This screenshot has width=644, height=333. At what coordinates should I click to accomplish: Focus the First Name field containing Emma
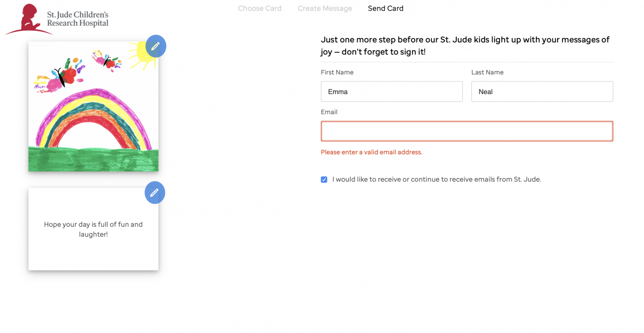(391, 92)
